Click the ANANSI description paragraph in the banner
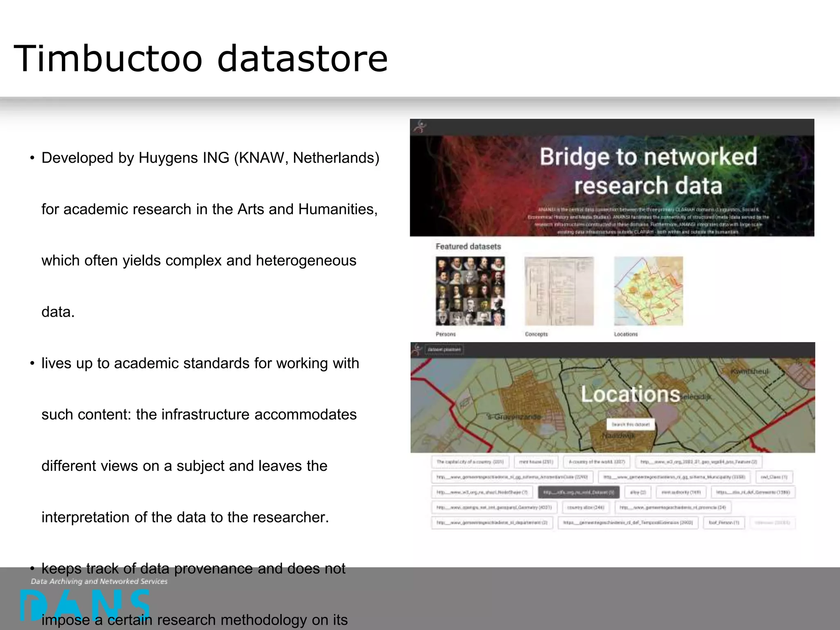840x630 pixels. (648, 221)
